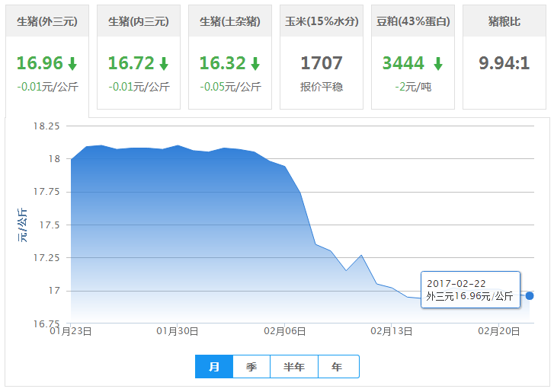
Task: Click the 1707 corn price value
Action: point(321,63)
